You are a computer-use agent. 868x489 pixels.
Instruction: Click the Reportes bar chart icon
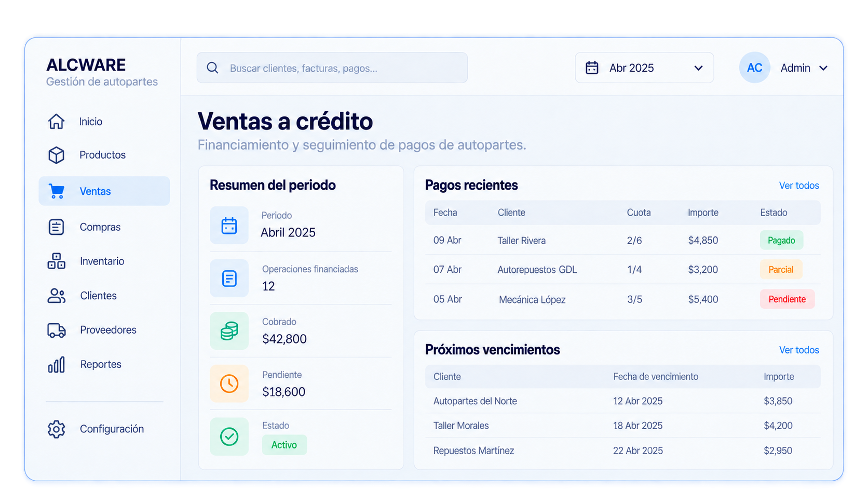56,364
